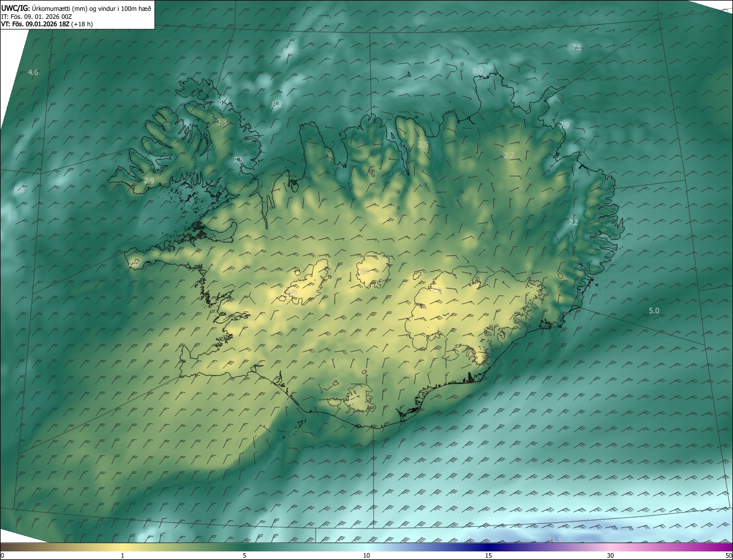733x560 pixels.
Task: Click the '30' tick on the colour scale
Action: [x=610, y=555]
